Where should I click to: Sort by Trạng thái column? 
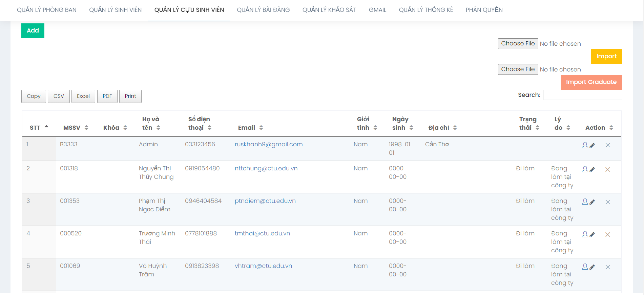(529, 123)
